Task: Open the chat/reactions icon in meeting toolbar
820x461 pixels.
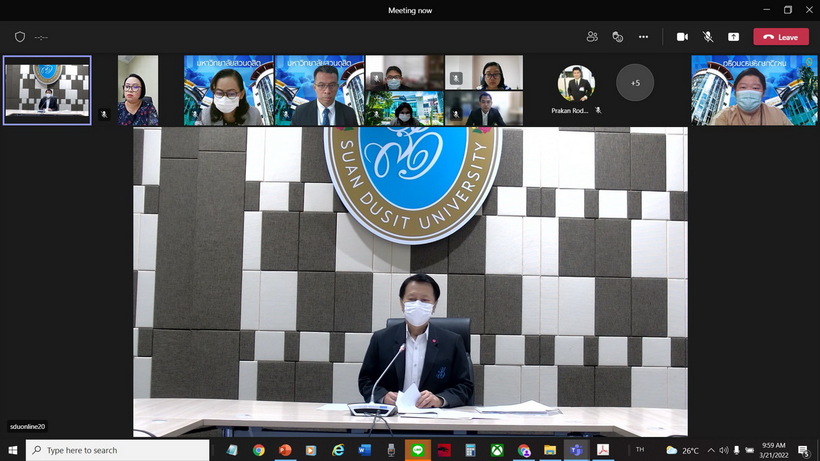Action: tap(618, 37)
